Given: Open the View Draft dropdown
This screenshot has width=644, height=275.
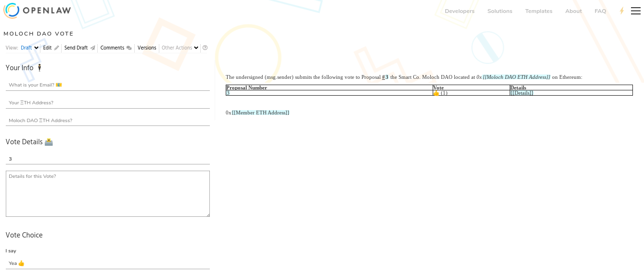Looking at the screenshot, I should tap(29, 48).
